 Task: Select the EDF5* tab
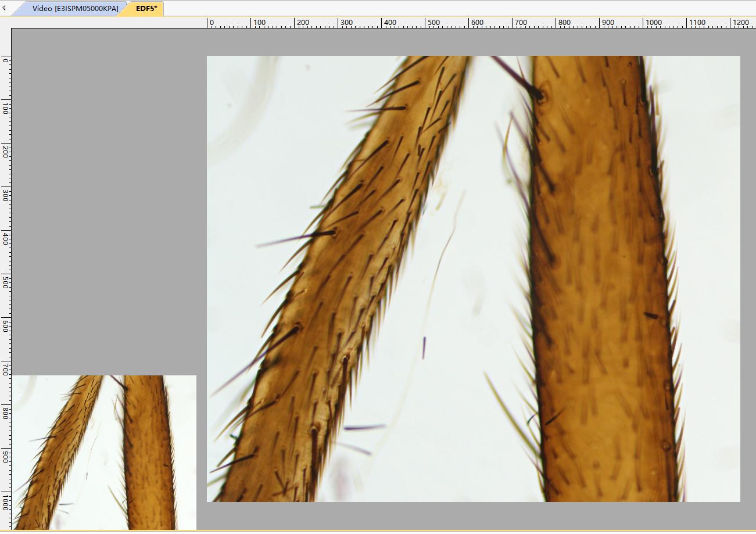coord(146,9)
